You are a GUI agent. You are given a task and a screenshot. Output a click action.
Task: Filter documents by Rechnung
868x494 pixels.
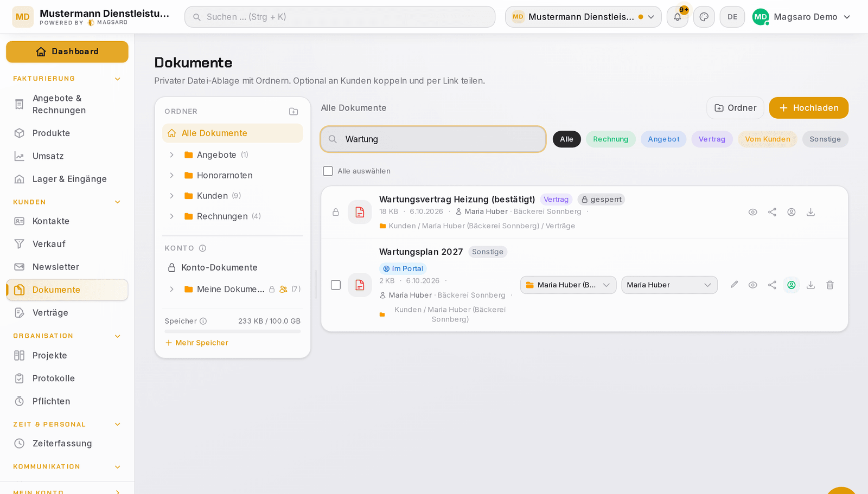(610, 139)
